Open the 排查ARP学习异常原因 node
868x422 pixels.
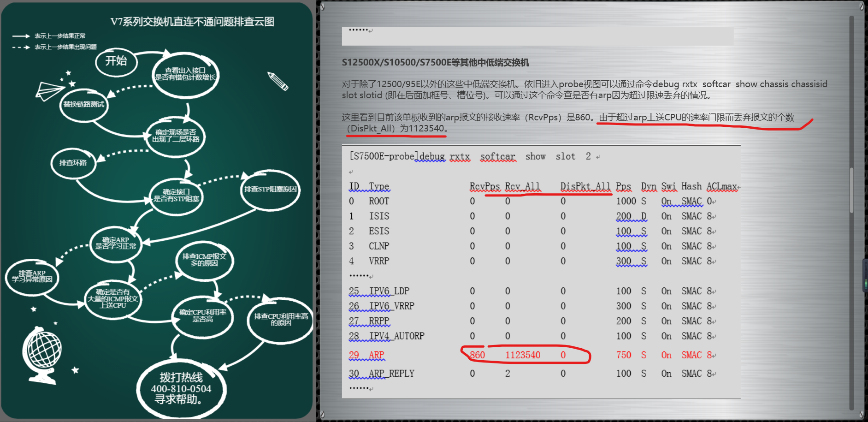32,277
